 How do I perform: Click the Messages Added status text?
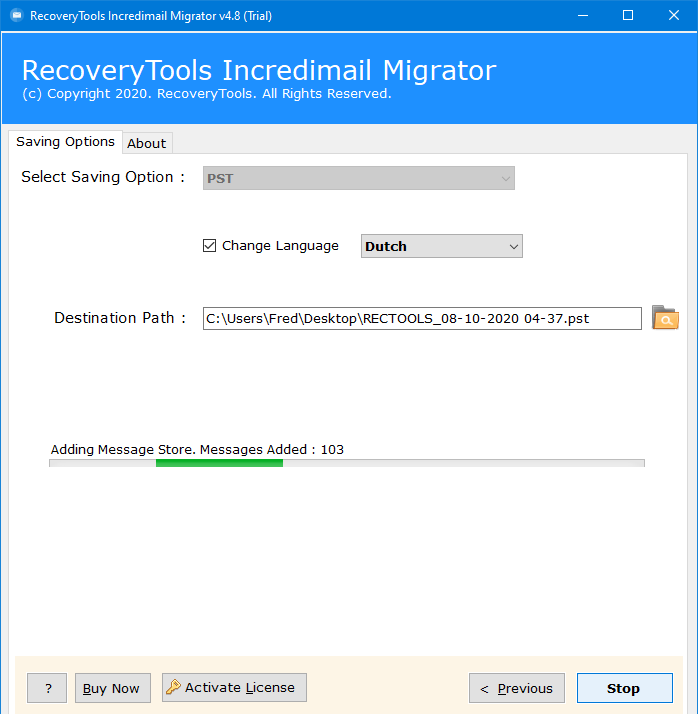pos(197,449)
